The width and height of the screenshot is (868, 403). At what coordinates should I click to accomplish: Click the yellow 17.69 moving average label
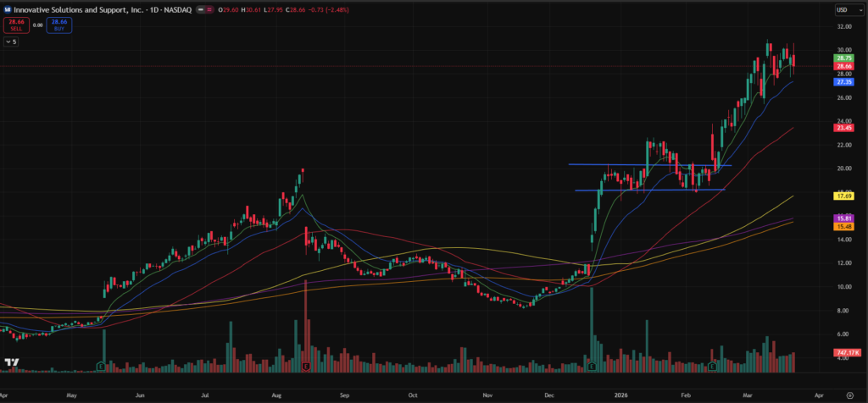pyautogui.click(x=843, y=196)
